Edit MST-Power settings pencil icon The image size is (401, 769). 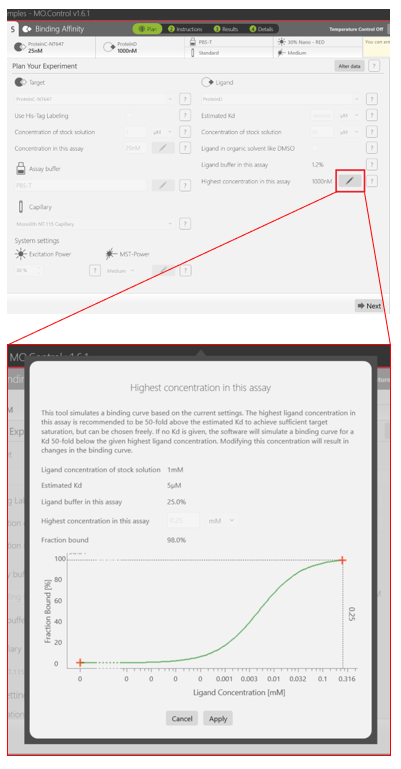tap(163, 270)
